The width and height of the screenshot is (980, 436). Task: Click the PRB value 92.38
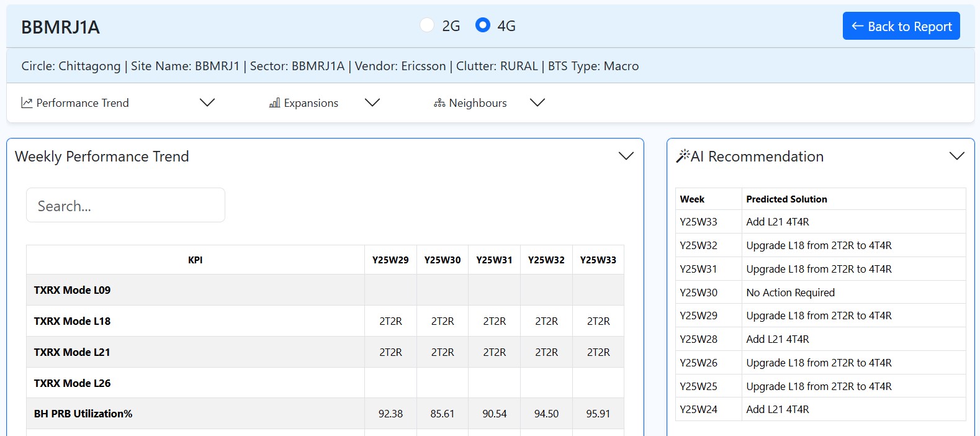(x=390, y=414)
